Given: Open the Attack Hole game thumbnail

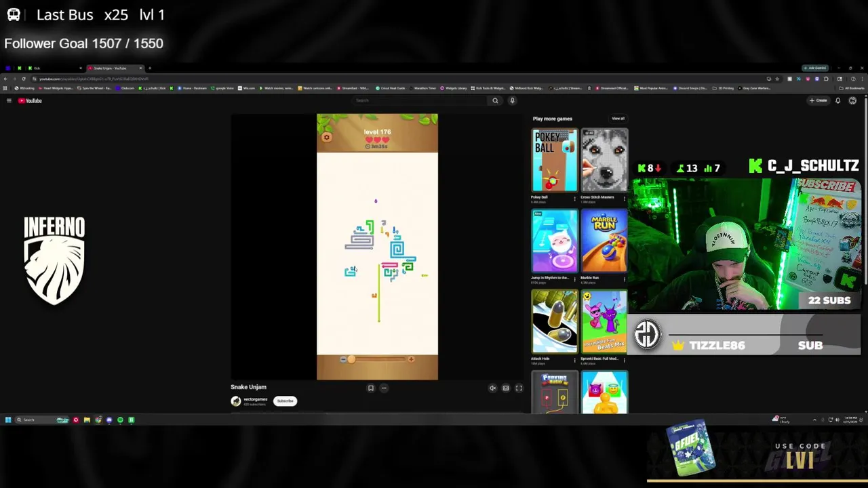Looking at the screenshot, I should pyautogui.click(x=554, y=321).
